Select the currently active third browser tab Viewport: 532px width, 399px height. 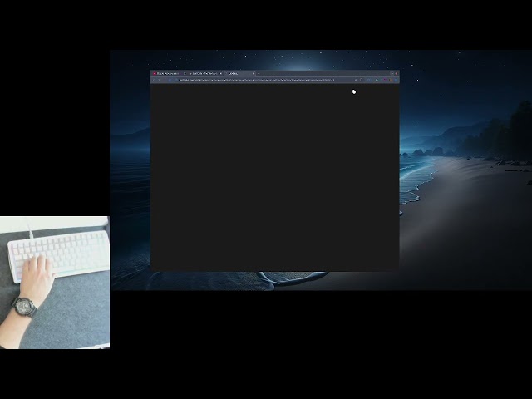(x=238, y=73)
